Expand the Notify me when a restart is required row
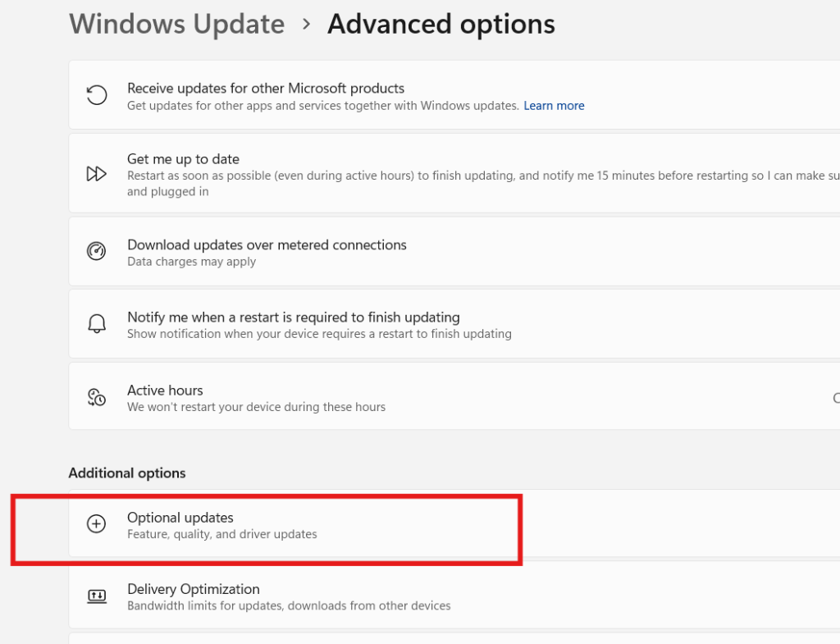 [410, 323]
